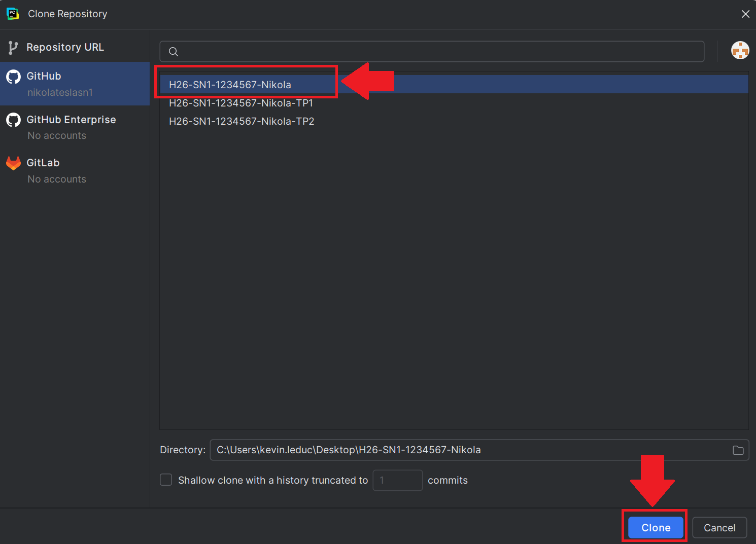Click the GitHub account avatar icon
756x544 pixels.
click(740, 51)
